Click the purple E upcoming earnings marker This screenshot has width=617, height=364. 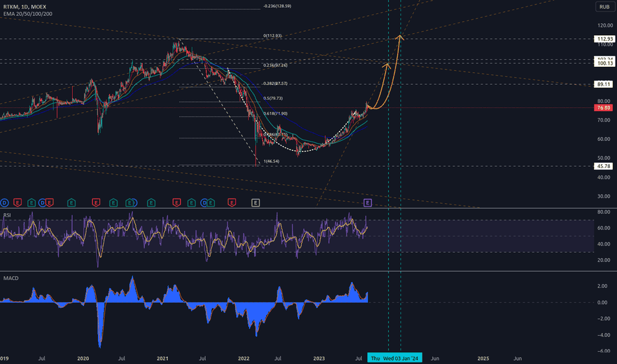367,203
